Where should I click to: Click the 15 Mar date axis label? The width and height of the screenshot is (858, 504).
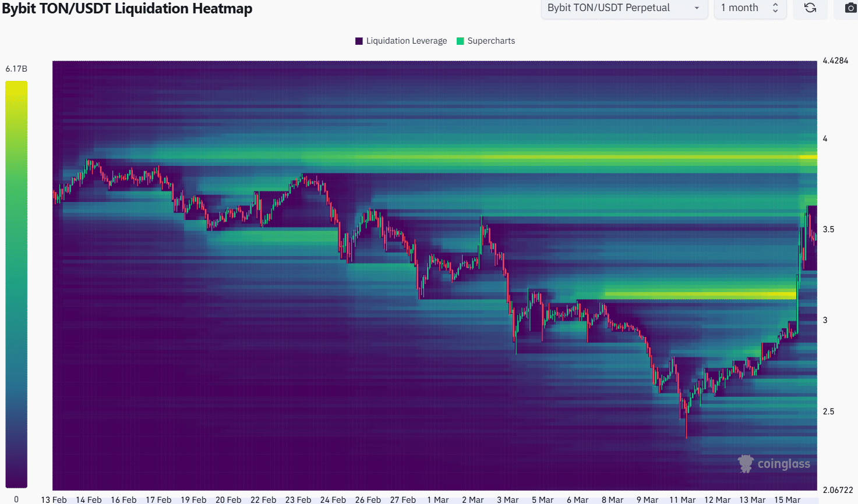(788, 499)
